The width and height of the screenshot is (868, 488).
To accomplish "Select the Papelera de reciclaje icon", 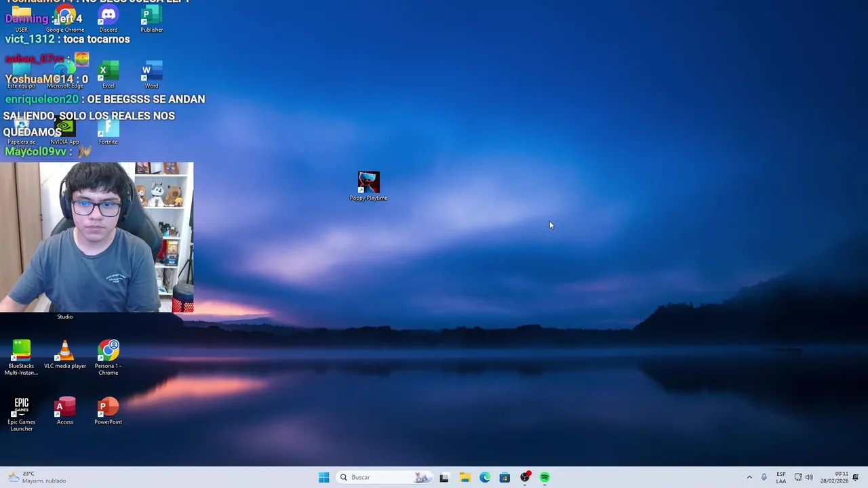I will [22, 134].
